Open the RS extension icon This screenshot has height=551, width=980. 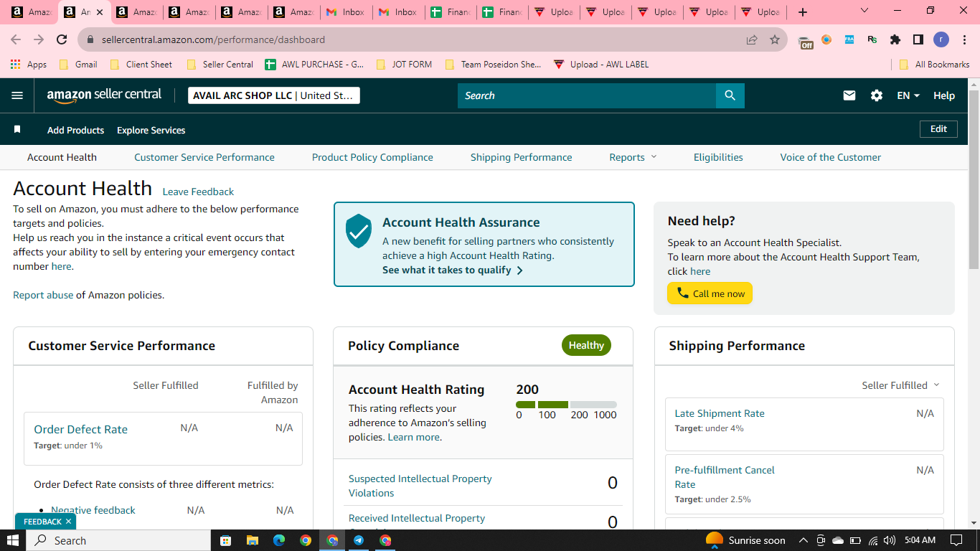pyautogui.click(x=872, y=39)
